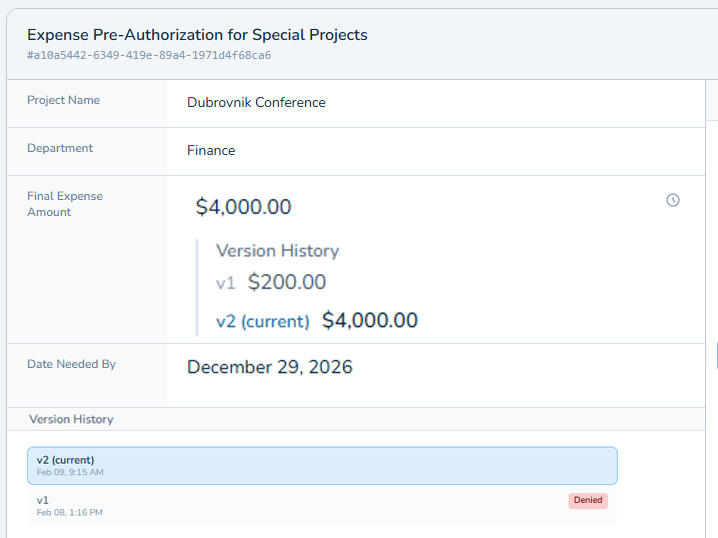Click the request ID #a10a5442-6349-419e-89a4-1971d4f68ca6

coord(149,55)
